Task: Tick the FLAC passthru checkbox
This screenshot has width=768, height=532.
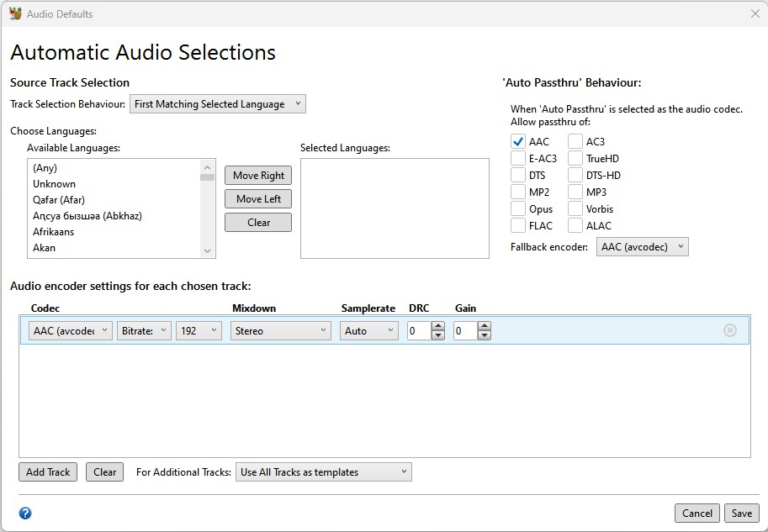Action: 518,225
